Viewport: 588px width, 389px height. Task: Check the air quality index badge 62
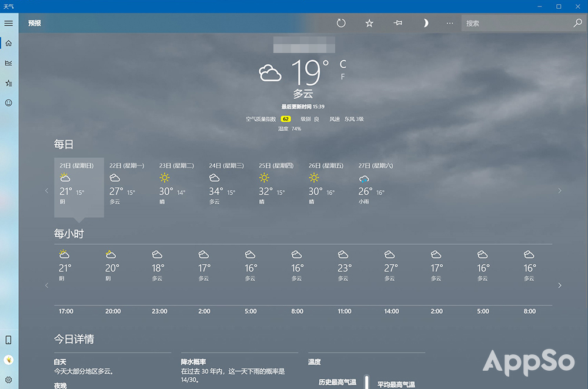point(284,118)
